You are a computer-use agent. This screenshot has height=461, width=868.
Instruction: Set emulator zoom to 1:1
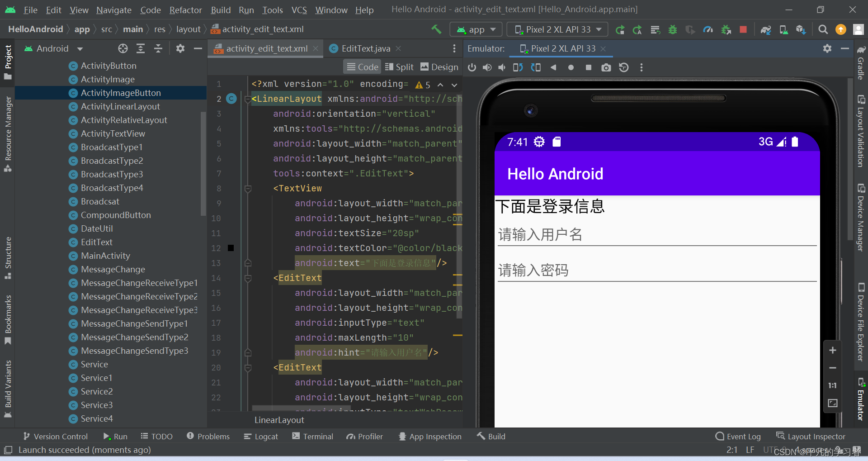(832, 385)
